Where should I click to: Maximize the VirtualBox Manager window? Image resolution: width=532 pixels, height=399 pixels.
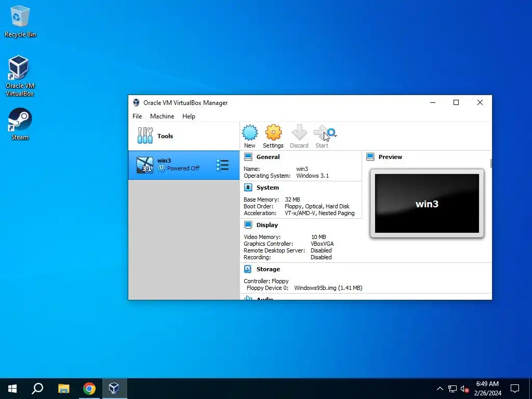click(x=456, y=102)
